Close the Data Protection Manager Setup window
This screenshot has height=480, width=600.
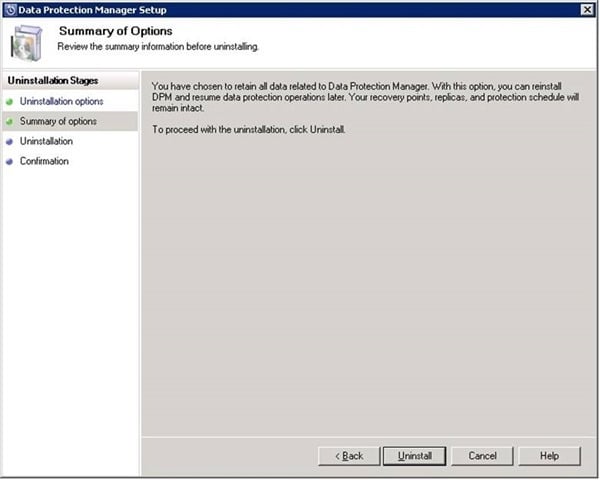(587, 10)
